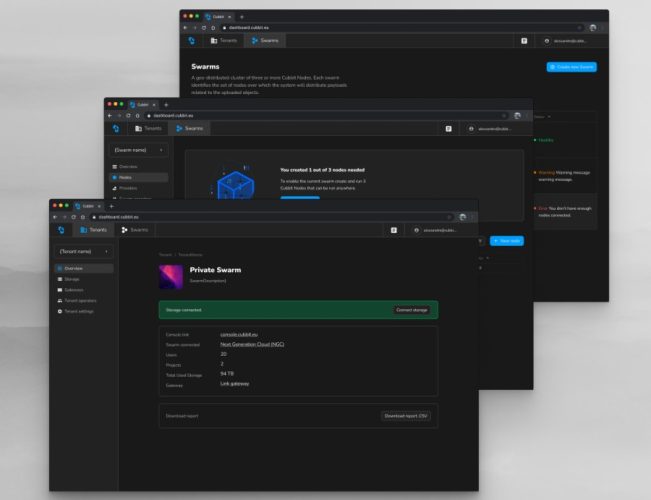This screenshot has height=500, width=651.
Task: Expand the {Swarm name} selector dropdown
Action: point(139,150)
